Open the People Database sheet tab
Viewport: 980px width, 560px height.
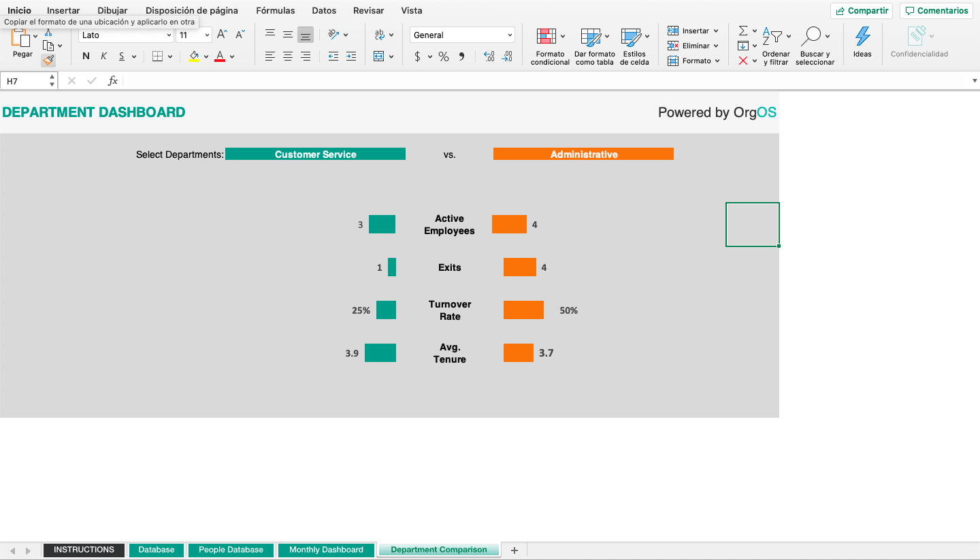pos(231,550)
